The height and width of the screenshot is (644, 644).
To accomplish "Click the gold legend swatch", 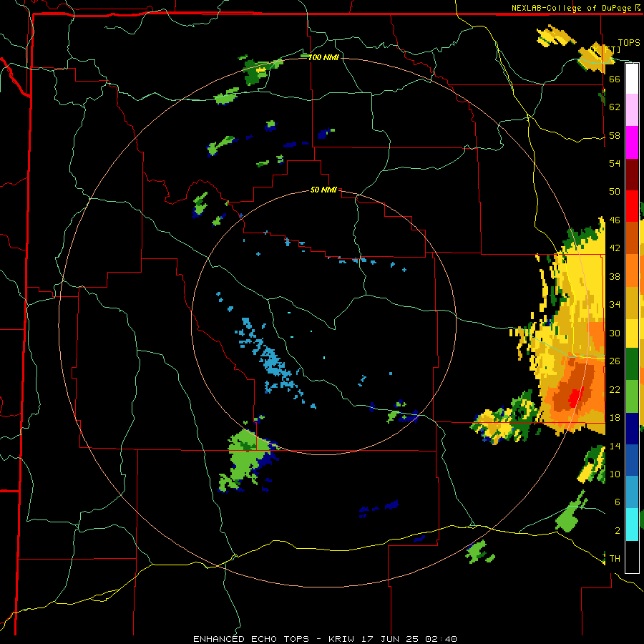I will coord(632,303).
